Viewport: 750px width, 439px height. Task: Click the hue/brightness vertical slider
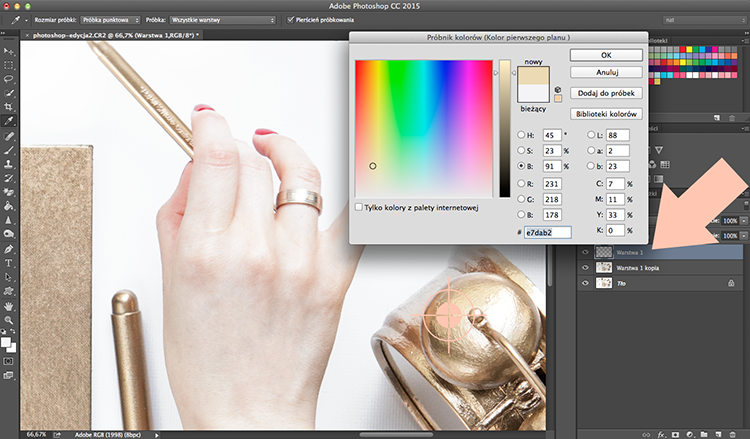[505, 128]
